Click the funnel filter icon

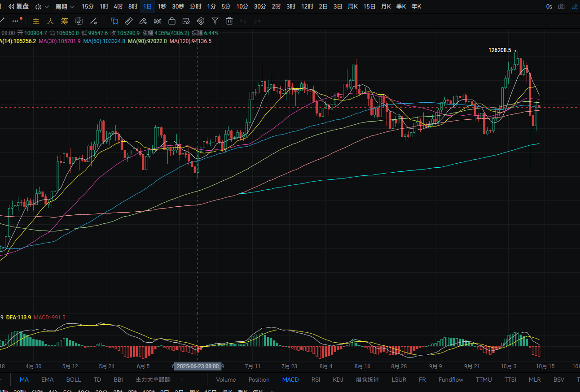215,21
